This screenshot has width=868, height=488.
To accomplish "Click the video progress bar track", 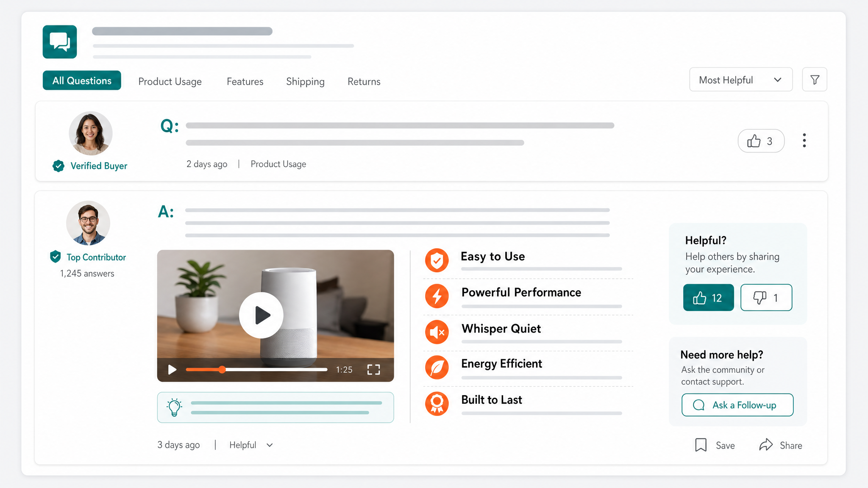I will coord(256,370).
